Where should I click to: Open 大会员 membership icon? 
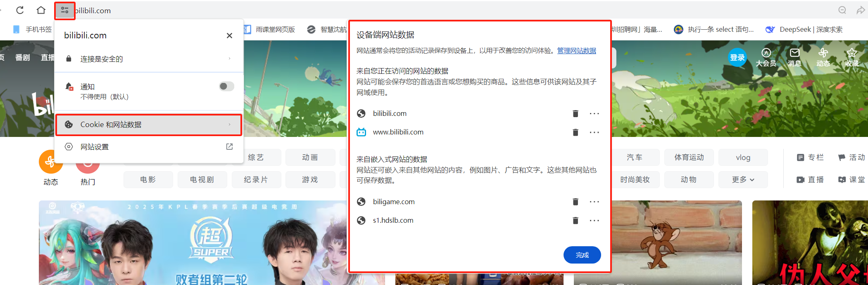(766, 57)
